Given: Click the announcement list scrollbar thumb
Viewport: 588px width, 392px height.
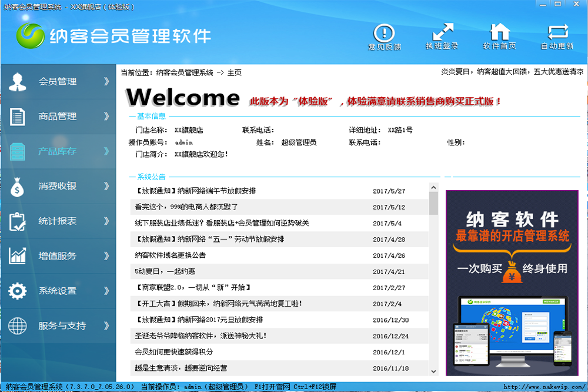Looking at the screenshot, I should (433, 203).
